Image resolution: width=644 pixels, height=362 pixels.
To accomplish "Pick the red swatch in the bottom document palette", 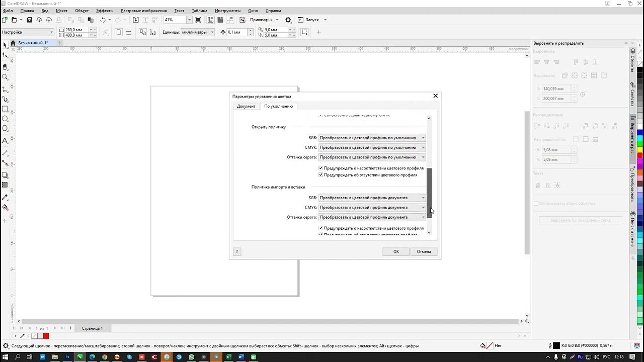I will point(46,336).
